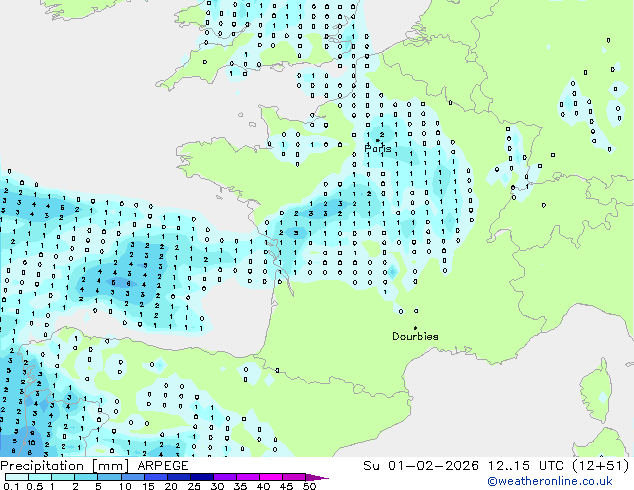Pick the 2–5 mm legend swatch
This screenshot has width=634, height=490.
pos(86,477)
